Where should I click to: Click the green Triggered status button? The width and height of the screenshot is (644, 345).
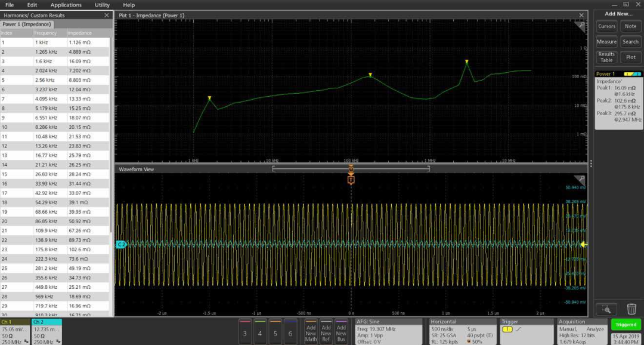point(626,325)
